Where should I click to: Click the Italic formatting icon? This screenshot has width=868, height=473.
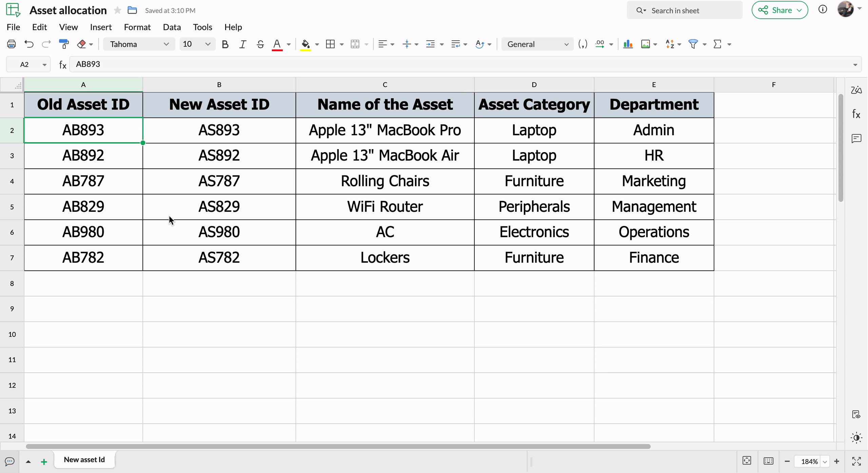242,44
